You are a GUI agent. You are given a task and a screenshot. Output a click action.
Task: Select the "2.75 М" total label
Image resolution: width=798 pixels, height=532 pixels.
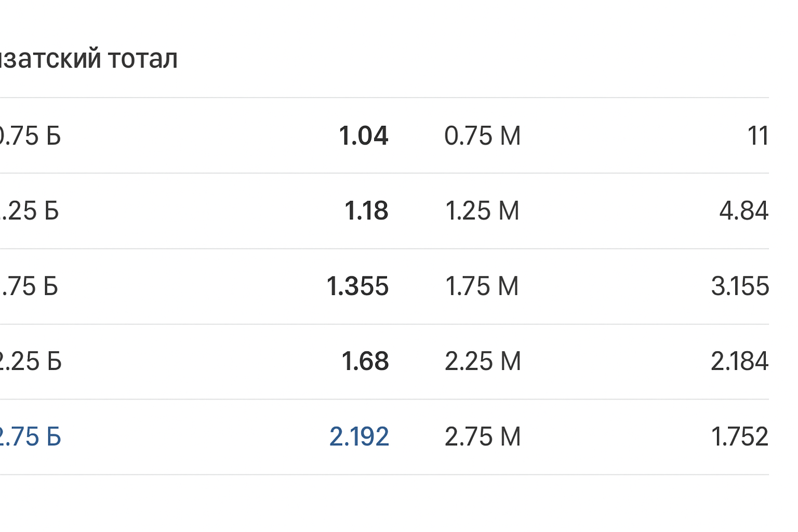(x=483, y=437)
